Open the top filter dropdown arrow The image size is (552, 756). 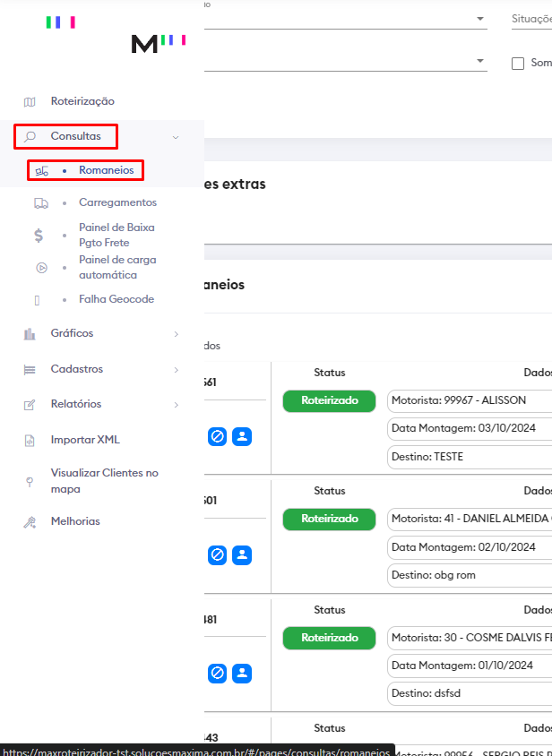point(480,19)
